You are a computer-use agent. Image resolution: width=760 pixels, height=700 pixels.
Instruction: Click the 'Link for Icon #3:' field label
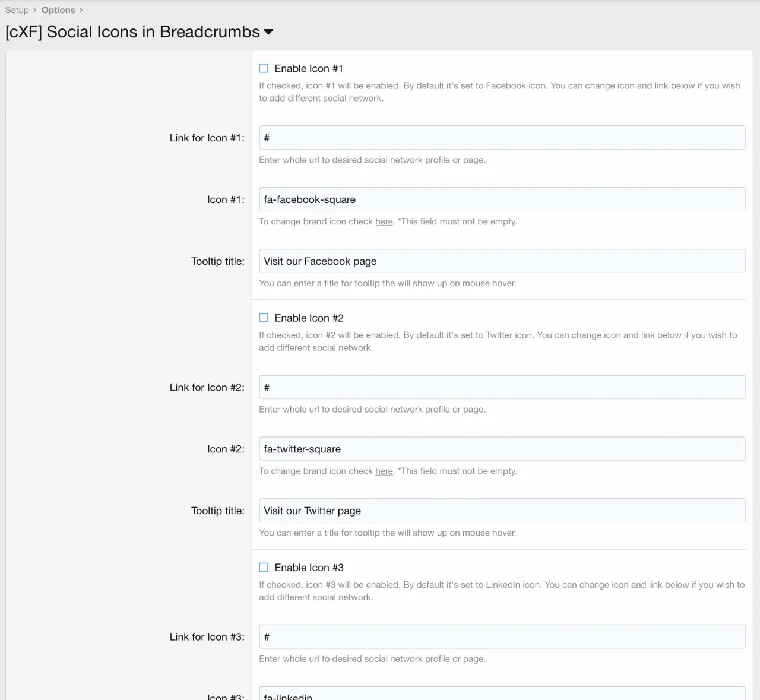207,636
